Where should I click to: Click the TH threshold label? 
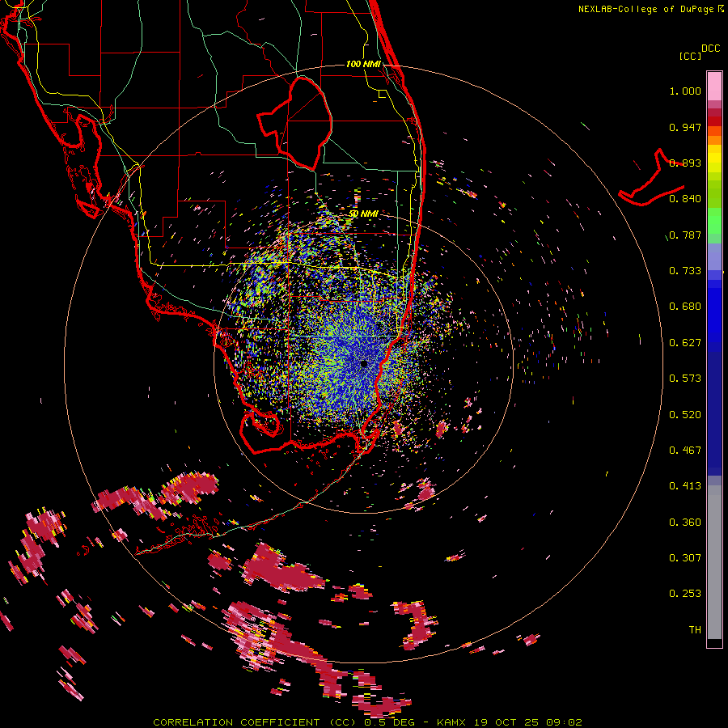coord(695,630)
